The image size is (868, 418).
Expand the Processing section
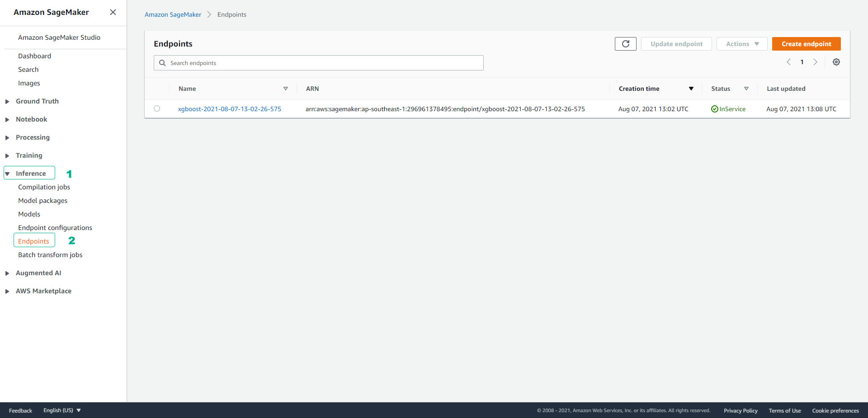[x=7, y=138]
